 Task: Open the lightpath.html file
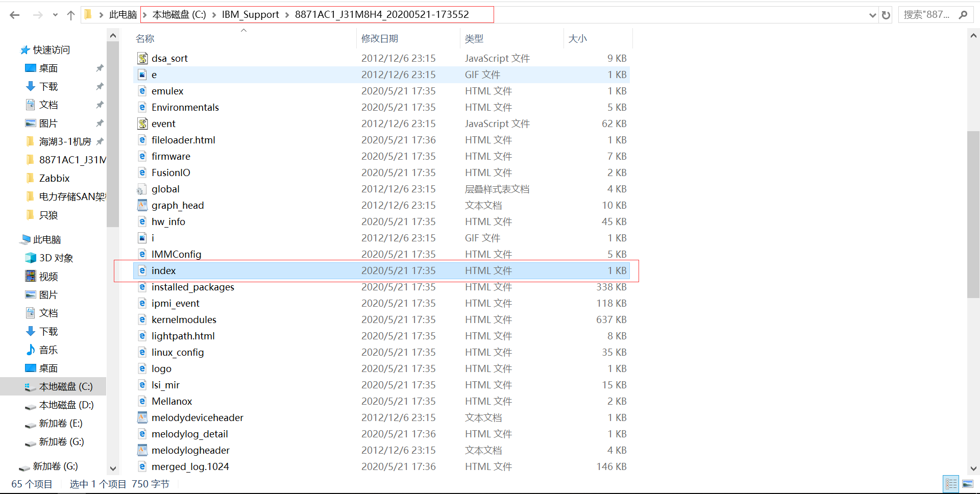coord(184,336)
